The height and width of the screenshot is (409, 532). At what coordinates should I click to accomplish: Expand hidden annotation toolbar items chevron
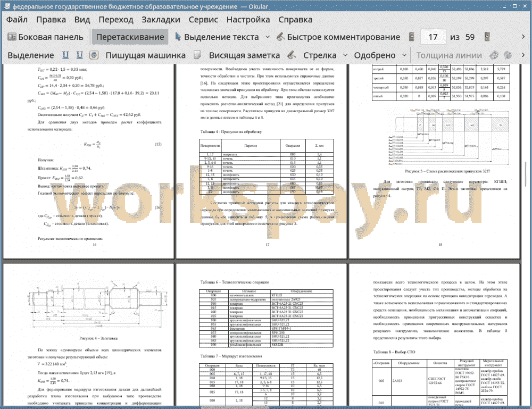click(523, 55)
